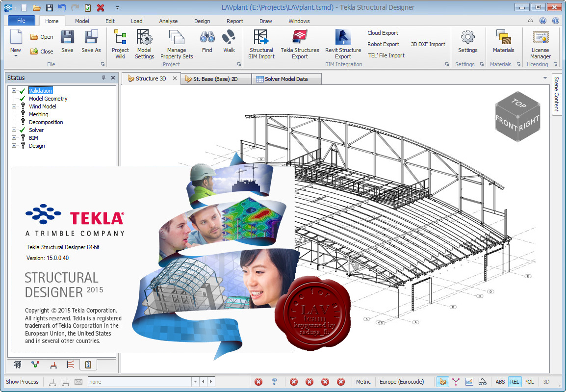The width and height of the screenshot is (566, 392).
Task: Switch to the Load ribbon tab
Action: coord(136,21)
